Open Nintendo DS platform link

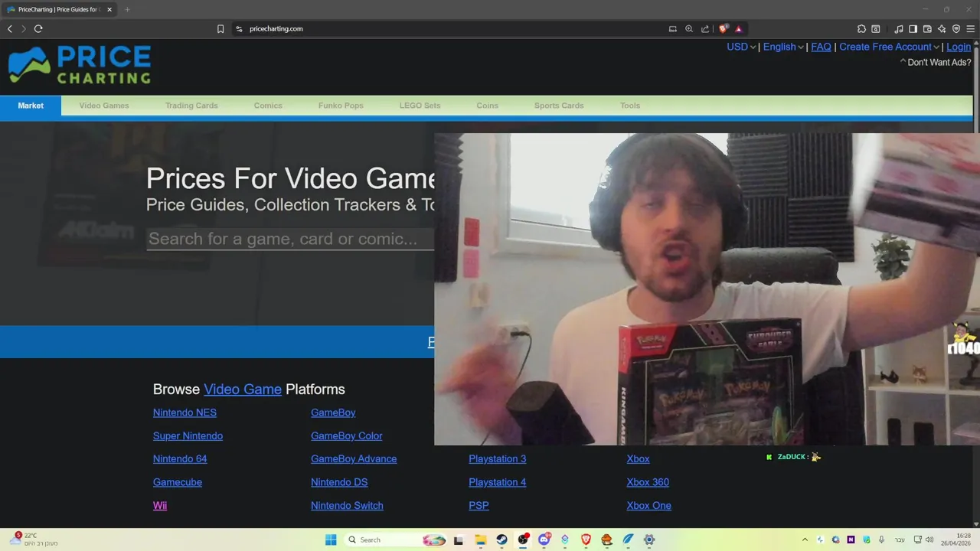point(339,482)
